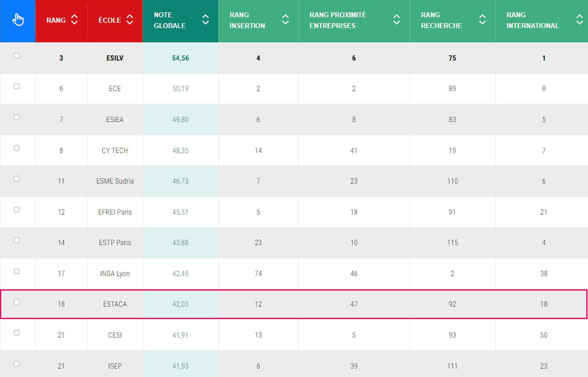Click the global score 41,93
The image size is (588, 377).
pos(181,366)
